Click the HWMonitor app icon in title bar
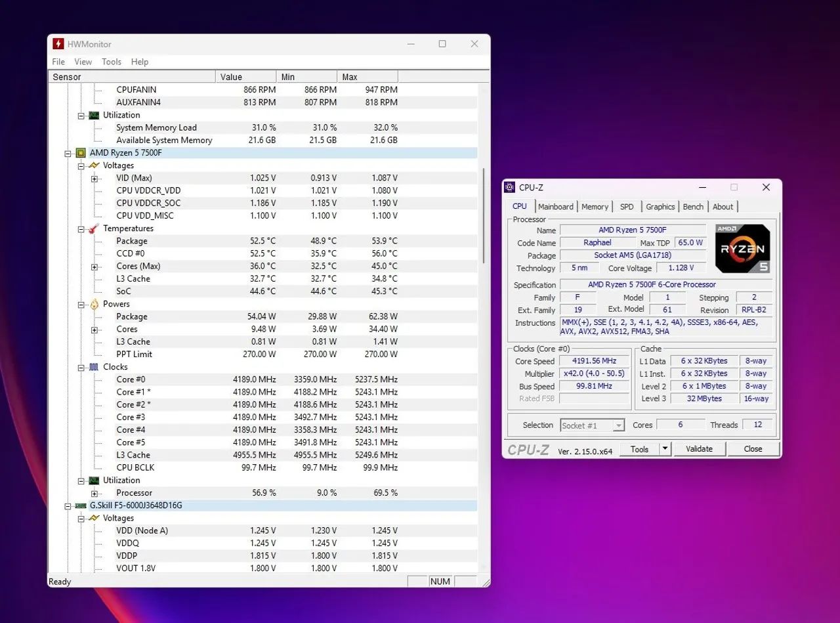 pyautogui.click(x=58, y=44)
